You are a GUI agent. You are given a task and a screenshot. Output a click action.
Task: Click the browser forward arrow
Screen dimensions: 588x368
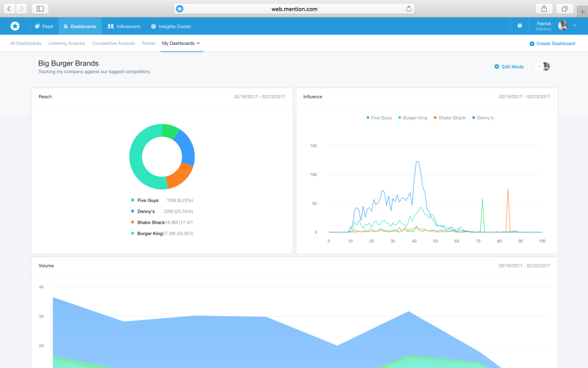point(21,9)
